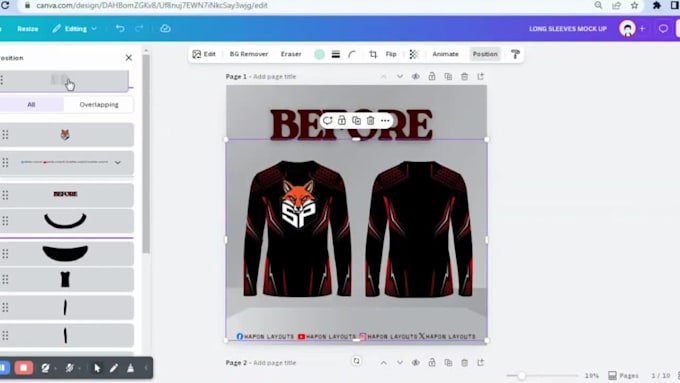The image size is (680, 383).
Task: Open the green border color swatch
Action: (x=319, y=54)
